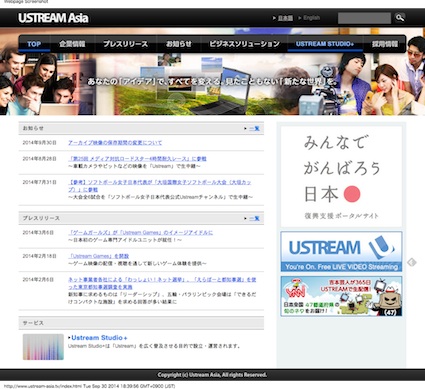Image resolution: width=425 pixels, height=389 pixels.
Task: Open the アーカイブ映像の保存期間 news link
Action: (x=115, y=143)
